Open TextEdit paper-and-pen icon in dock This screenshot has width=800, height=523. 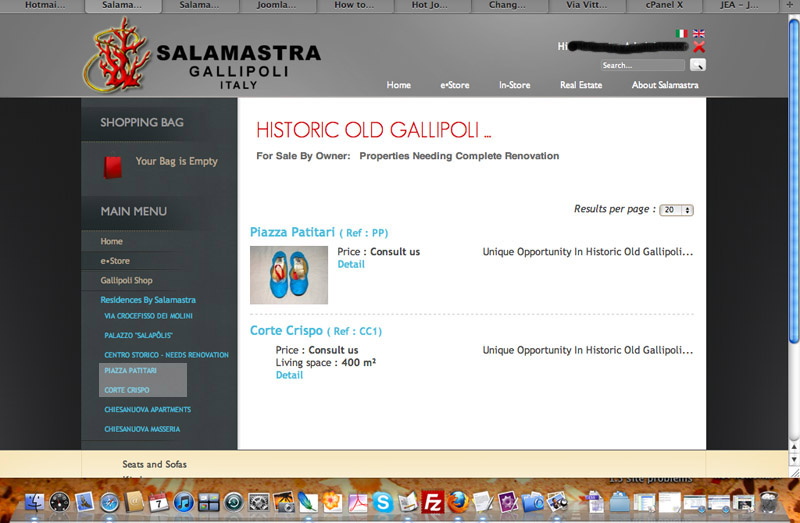coord(483,502)
